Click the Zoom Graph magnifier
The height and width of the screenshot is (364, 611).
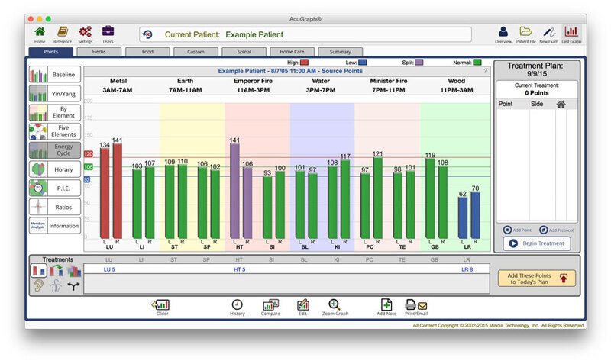335,307
